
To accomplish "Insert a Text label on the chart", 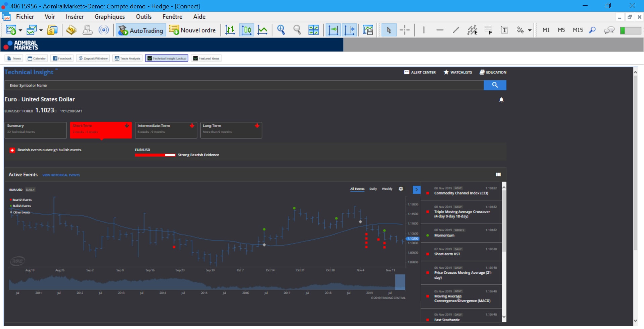I will (x=504, y=30).
